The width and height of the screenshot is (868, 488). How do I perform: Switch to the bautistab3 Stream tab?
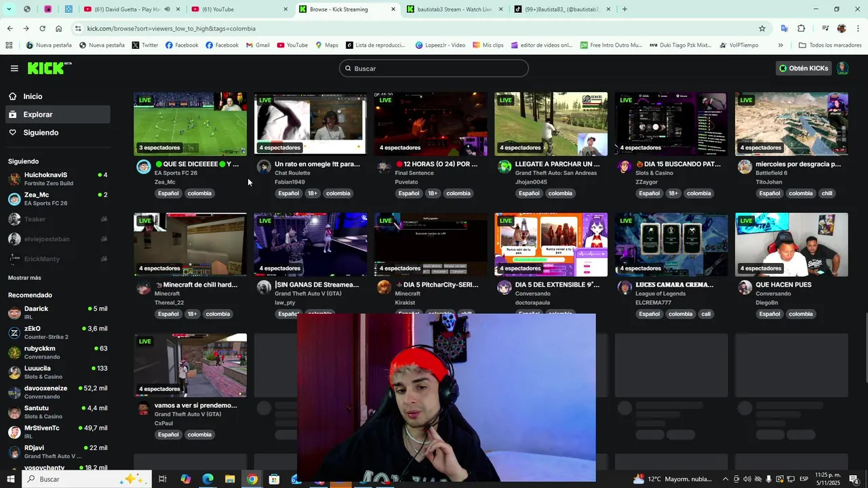(454, 9)
